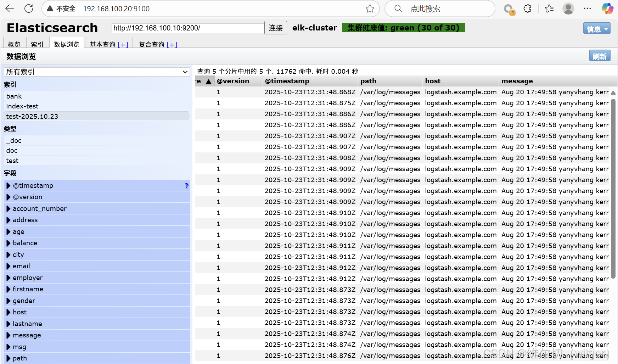Click the Elasticsearch URL input field
Image resolution: width=618 pixels, height=364 pixels.
pos(188,28)
